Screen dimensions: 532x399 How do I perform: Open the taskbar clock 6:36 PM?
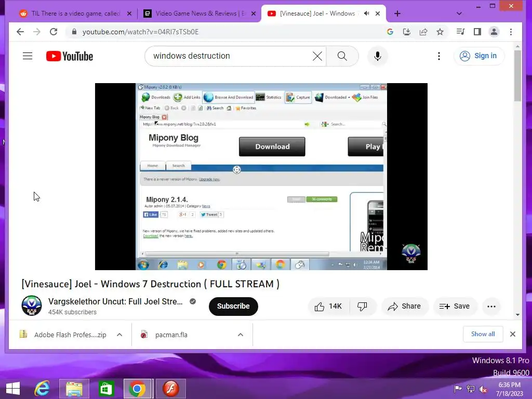pyautogui.click(x=509, y=389)
